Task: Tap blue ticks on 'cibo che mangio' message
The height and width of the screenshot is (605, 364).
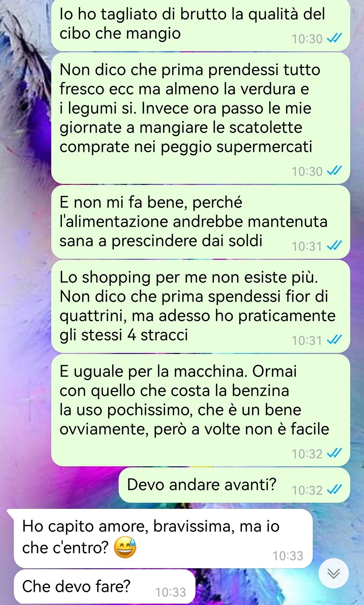Action: point(335,38)
